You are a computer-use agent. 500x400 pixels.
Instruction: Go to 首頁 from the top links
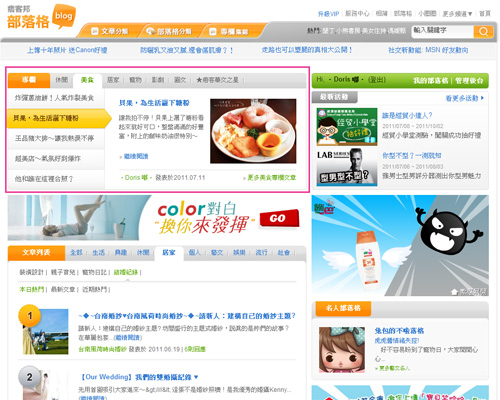click(485, 14)
